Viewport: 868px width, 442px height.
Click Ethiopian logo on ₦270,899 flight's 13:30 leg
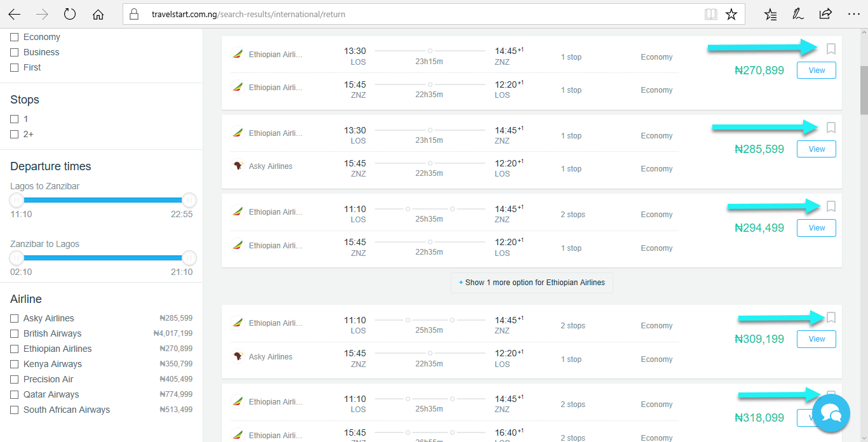[x=238, y=55]
